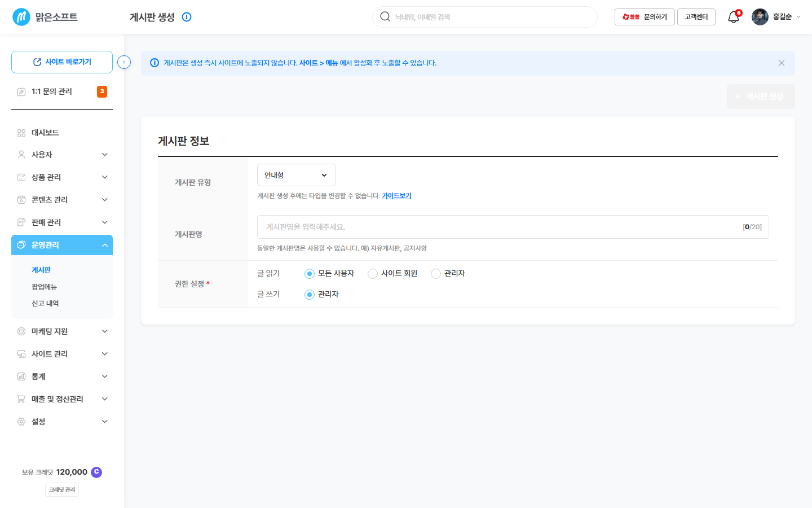Select 신고 내역 submenu item
Image resolution: width=812 pixels, height=508 pixels.
click(x=45, y=304)
